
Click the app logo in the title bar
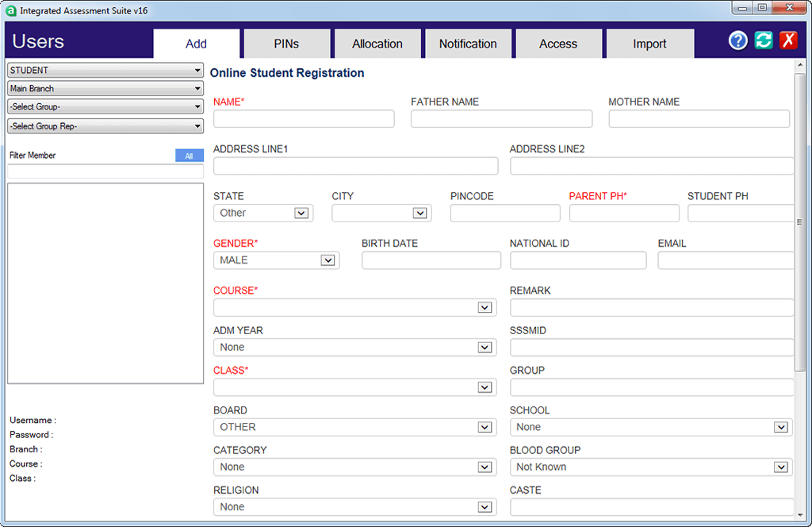(11, 10)
